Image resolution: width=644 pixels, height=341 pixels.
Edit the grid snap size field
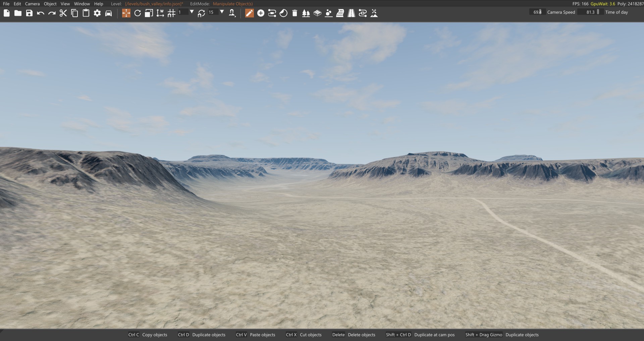pos(183,12)
